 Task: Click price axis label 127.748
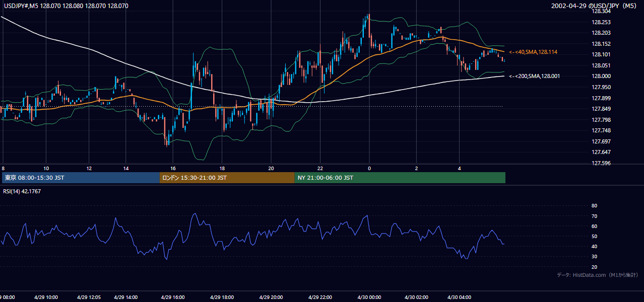point(602,130)
